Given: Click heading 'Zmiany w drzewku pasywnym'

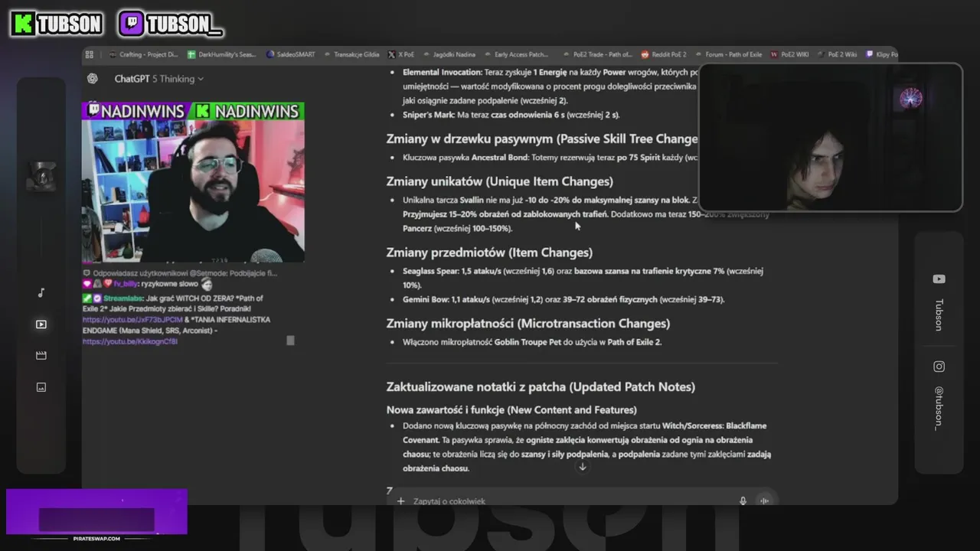Looking at the screenshot, I should pos(542,139).
